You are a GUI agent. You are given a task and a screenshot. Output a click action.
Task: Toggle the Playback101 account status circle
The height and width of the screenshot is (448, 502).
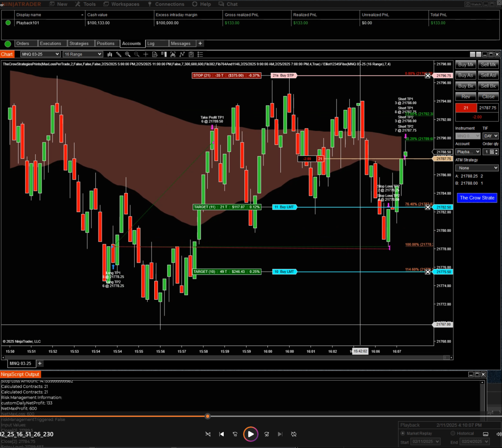point(8,23)
